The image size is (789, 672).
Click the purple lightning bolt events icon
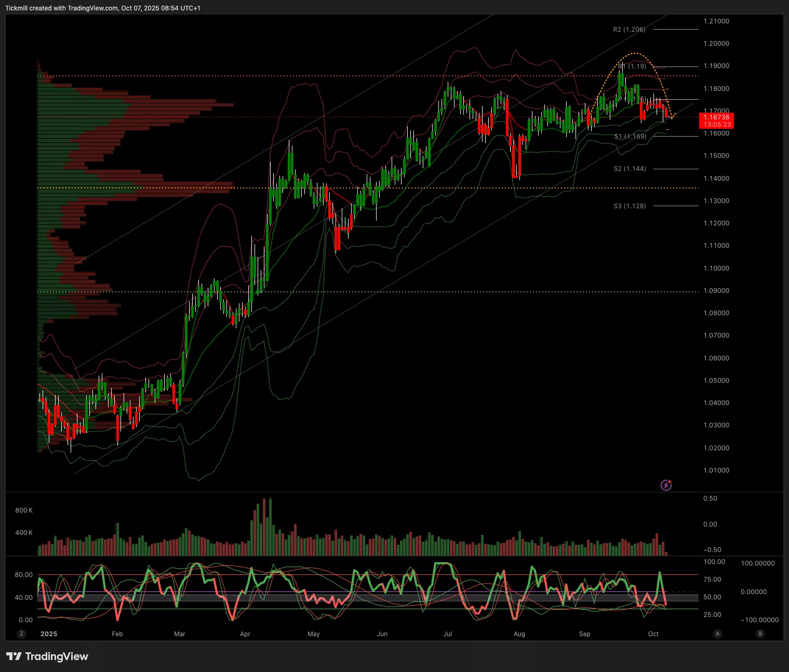pyautogui.click(x=666, y=486)
